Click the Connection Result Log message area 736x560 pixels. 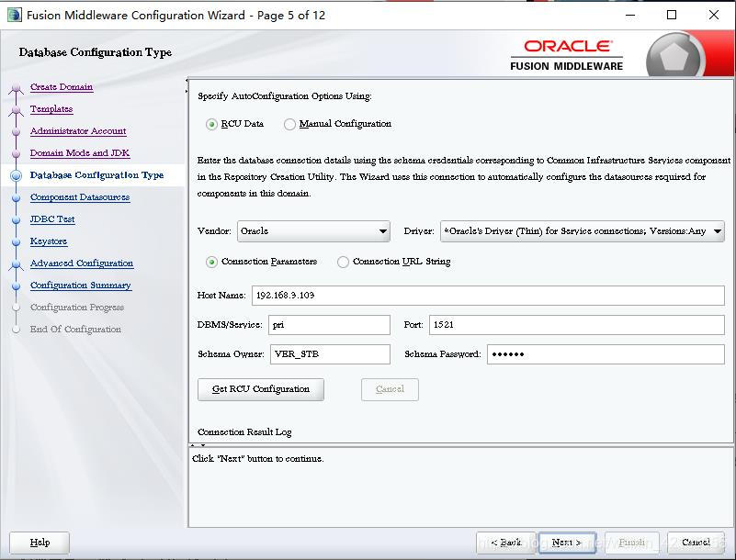click(x=460, y=487)
